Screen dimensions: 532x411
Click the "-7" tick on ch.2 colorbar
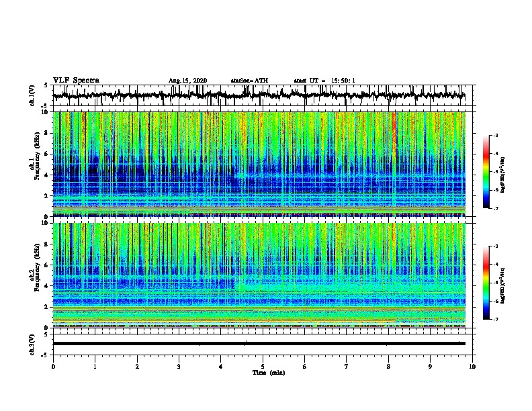click(496, 319)
